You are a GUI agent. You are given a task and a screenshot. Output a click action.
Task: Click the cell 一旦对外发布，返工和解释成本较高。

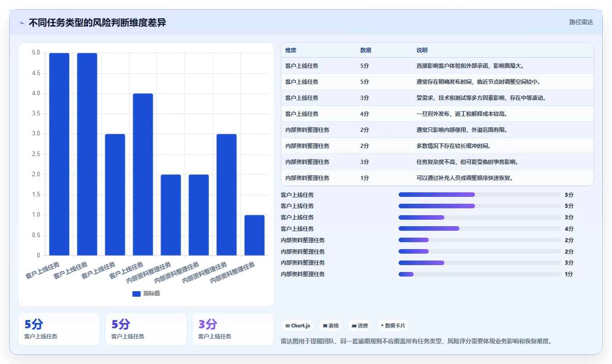coord(461,114)
